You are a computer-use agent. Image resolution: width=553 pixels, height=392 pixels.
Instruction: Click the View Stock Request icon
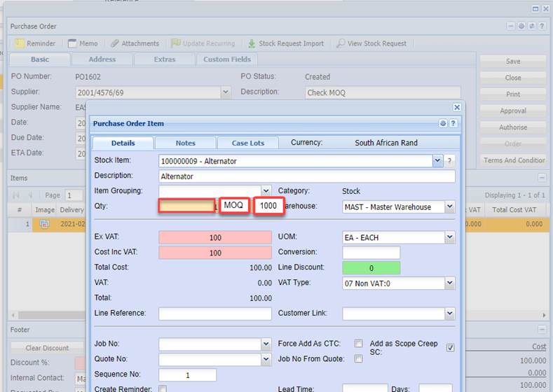tap(341, 43)
